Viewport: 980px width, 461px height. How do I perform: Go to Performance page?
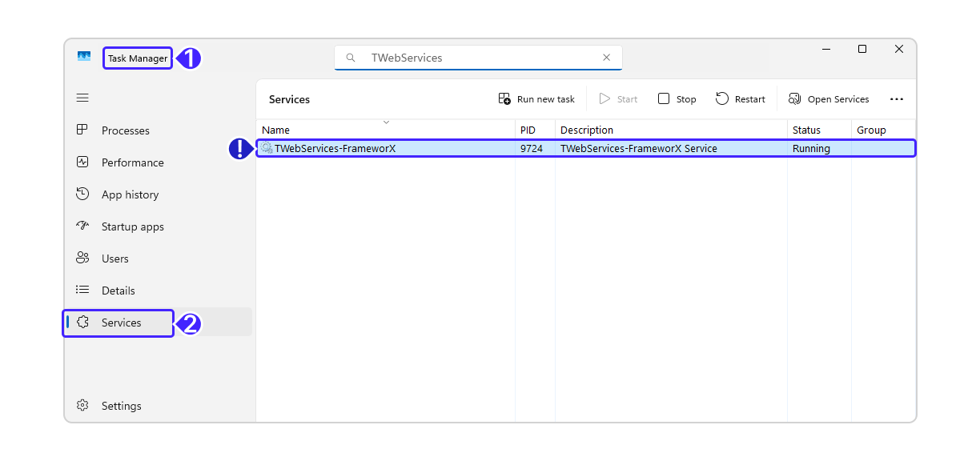pos(133,162)
